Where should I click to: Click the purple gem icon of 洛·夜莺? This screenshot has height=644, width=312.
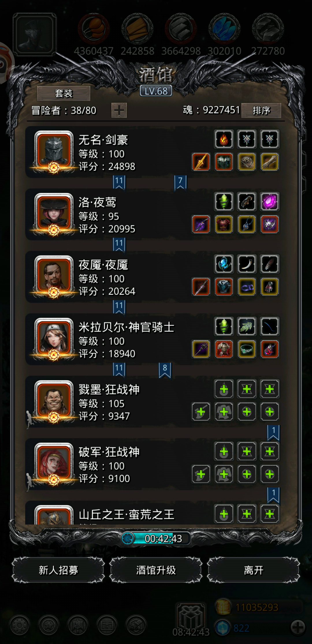click(x=270, y=202)
